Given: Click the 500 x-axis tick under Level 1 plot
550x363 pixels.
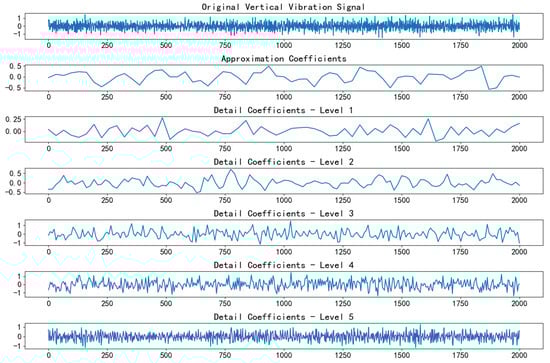Looking at the screenshot, I should [x=166, y=149].
